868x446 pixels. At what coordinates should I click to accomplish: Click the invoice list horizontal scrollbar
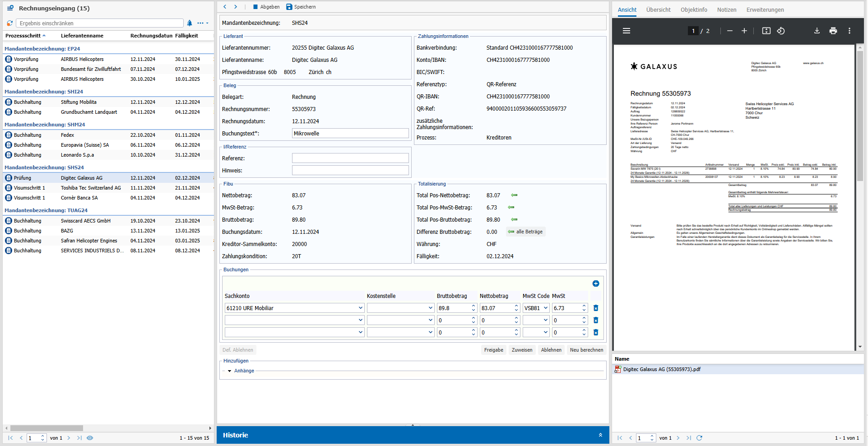pyautogui.click(x=46, y=428)
